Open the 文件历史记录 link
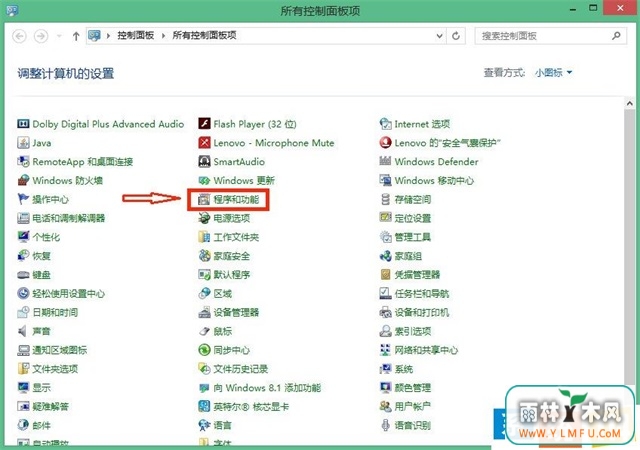The height and width of the screenshot is (450, 640). point(241,369)
